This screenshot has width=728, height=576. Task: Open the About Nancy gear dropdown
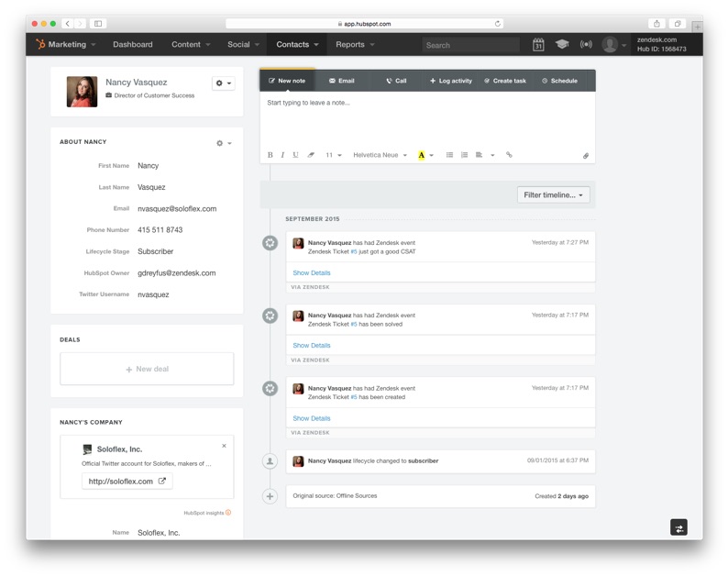pyautogui.click(x=224, y=143)
